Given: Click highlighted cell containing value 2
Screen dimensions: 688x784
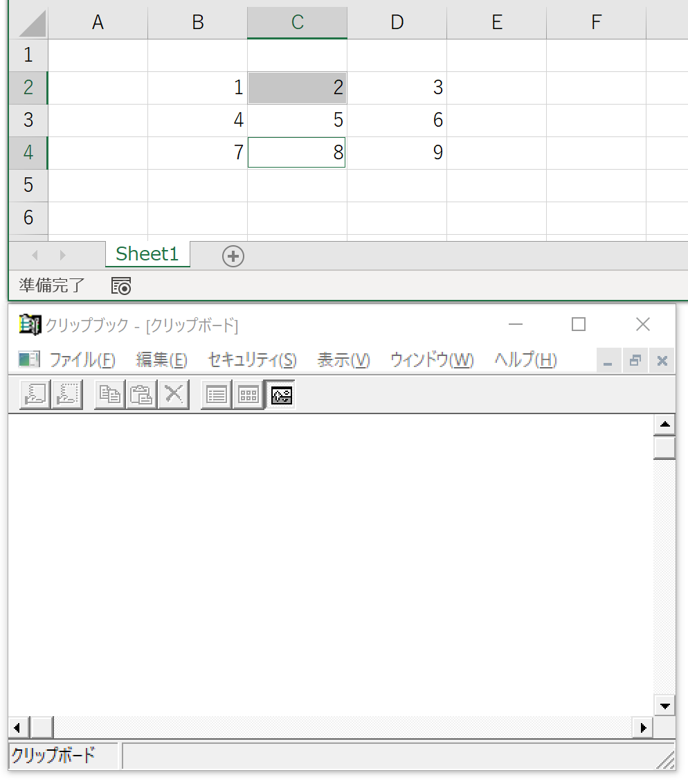Looking at the screenshot, I should pyautogui.click(x=298, y=87).
